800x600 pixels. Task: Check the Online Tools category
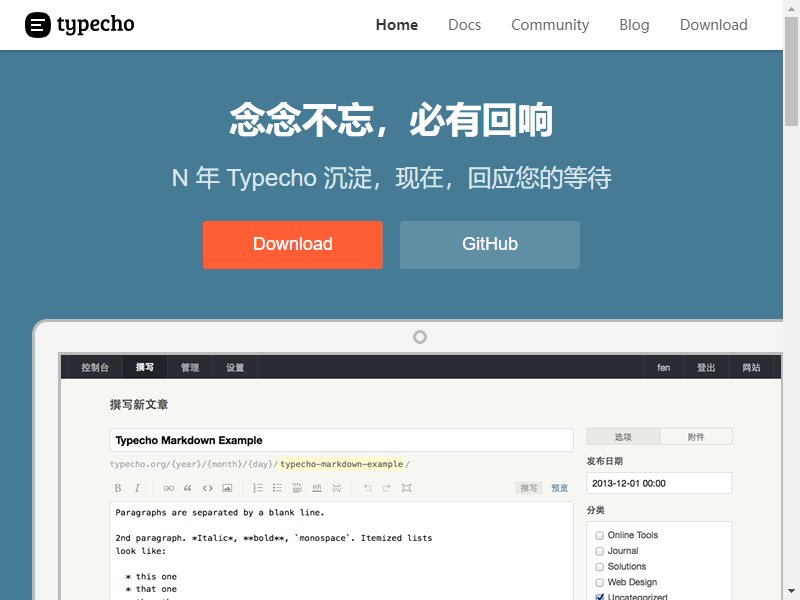pos(599,535)
